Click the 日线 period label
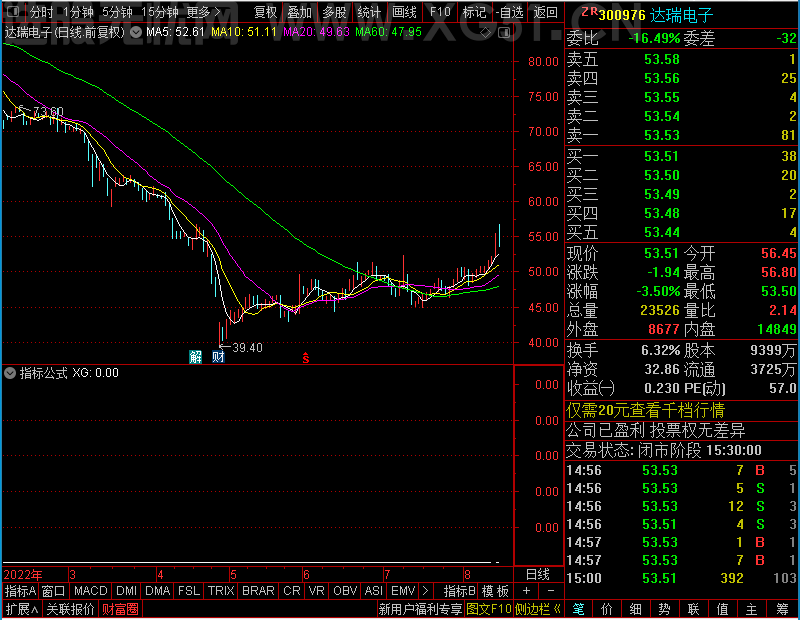 pos(538,575)
